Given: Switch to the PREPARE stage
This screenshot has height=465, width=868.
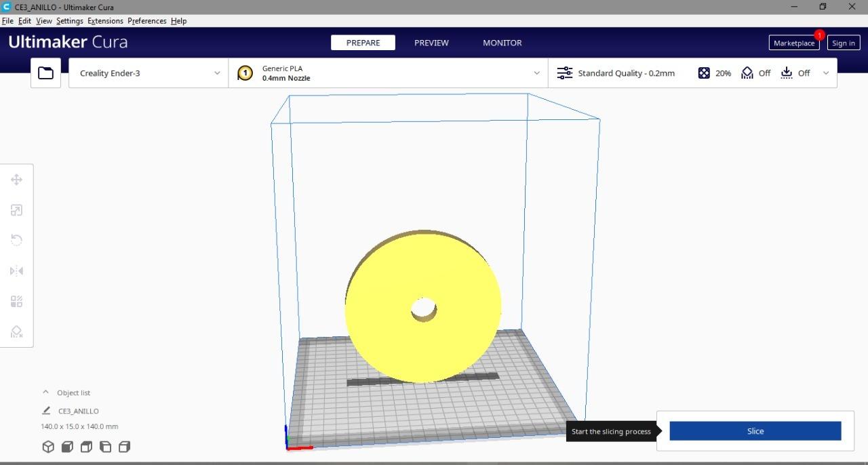Looking at the screenshot, I should [x=363, y=43].
